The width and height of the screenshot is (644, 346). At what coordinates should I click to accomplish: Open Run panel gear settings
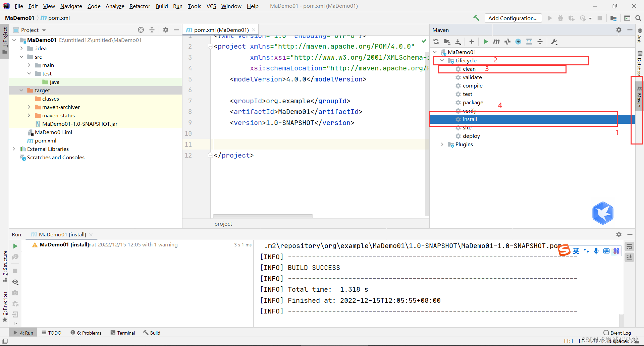point(619,234)
